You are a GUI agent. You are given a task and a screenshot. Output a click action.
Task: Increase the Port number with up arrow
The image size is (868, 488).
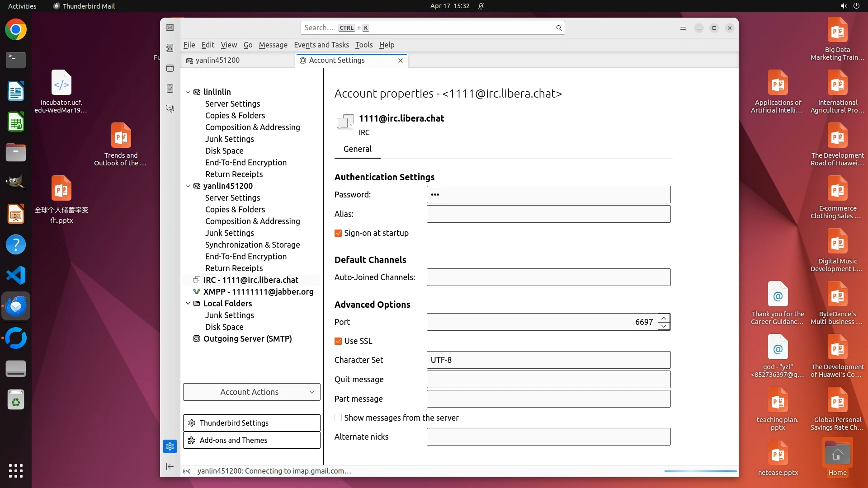[664, 318]
